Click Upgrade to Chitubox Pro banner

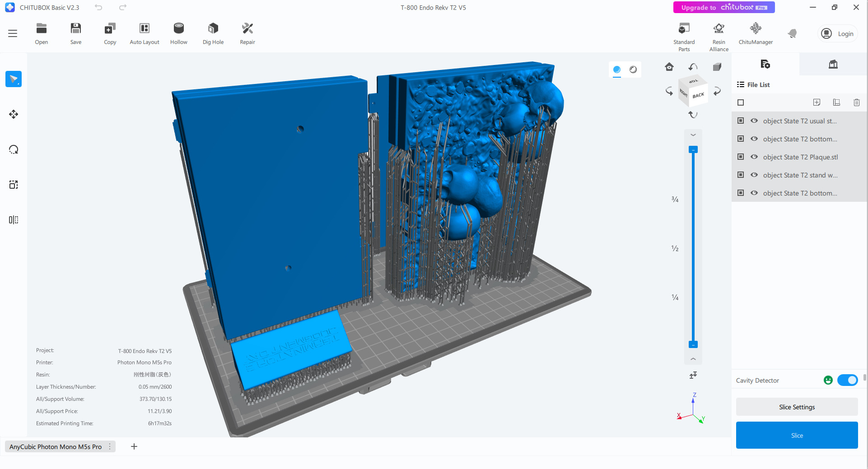coord(724,7)
